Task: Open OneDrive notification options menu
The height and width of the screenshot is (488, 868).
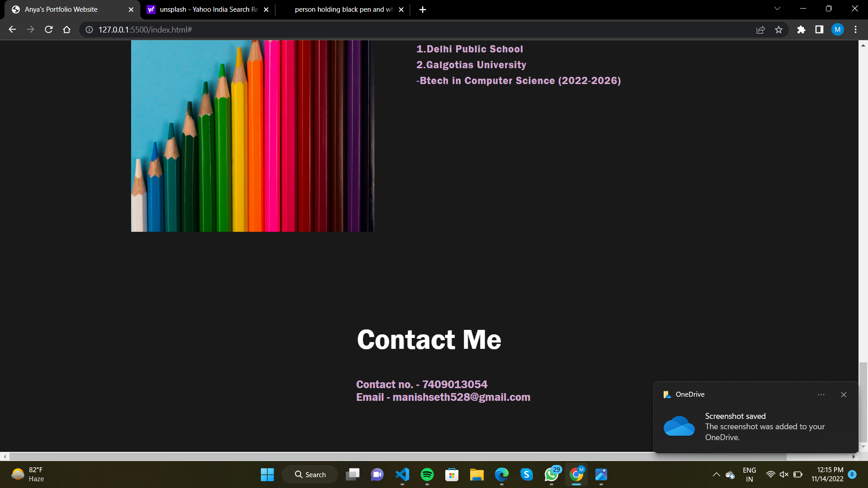Action: (x=821, y=394)
